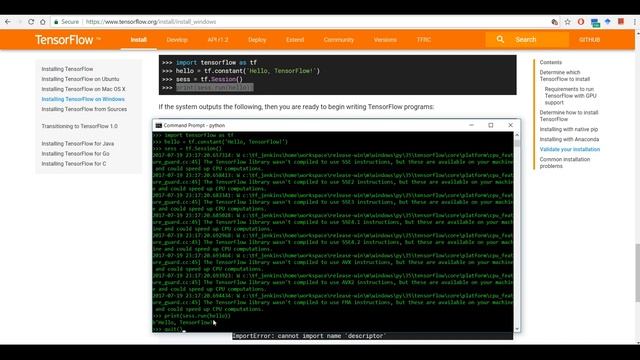Open the Community tab
Image resolution: width=640 pixels, height=360 pixels.
[x=339, y=40]
